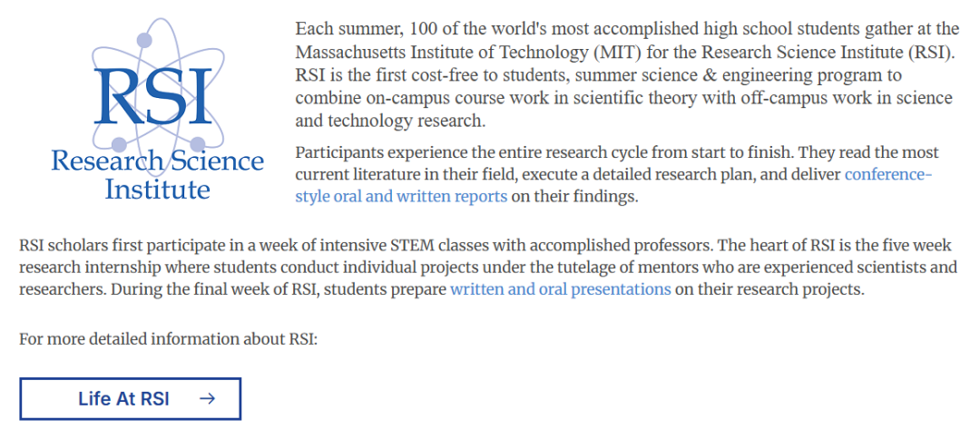Click 'Research Science' text in the logo
The height and width of the screenshot is (439, 980).
pos(157,161)
